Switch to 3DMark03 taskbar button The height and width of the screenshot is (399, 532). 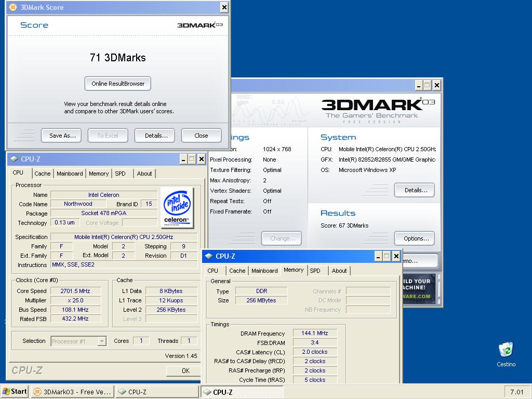click(x=72, y=392)
